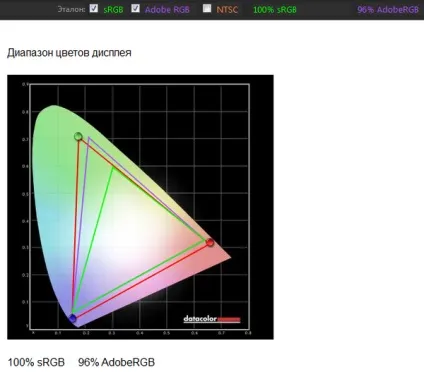
Task: Click the green sRGB label
Action: click(113, 10)
